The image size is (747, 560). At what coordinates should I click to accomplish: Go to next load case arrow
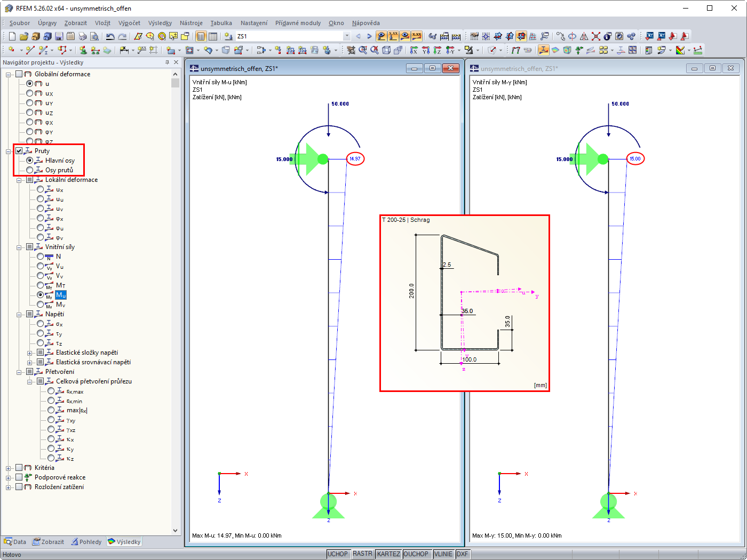pyautogui.click(x=369, y=36)
